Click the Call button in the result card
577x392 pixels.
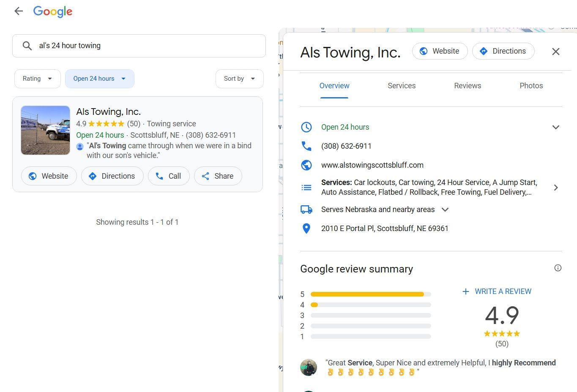click(x=169, y=176)
